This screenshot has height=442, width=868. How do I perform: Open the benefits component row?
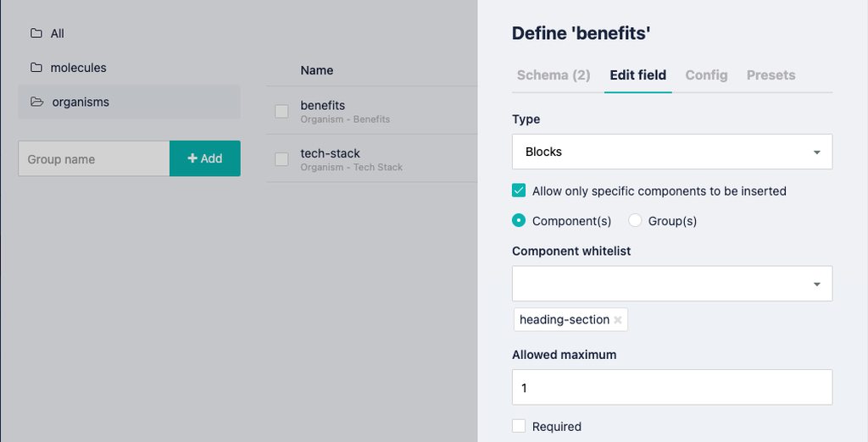tap(323, 106)
